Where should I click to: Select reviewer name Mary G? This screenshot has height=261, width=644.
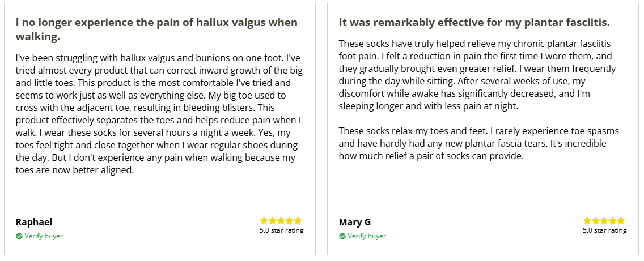coord(355,222)
